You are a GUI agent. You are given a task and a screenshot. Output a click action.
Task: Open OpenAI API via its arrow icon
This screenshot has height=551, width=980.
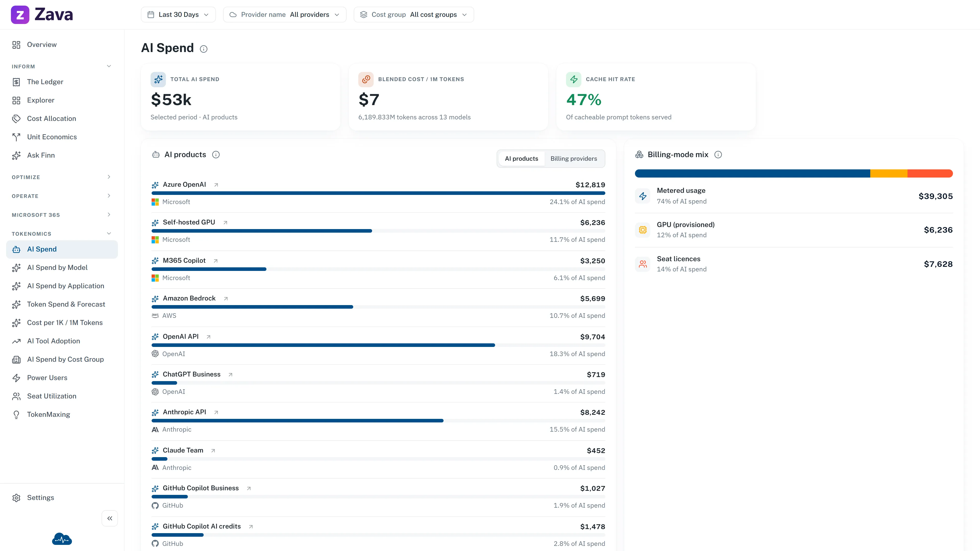pyautogui.click(x=209, y=337)
